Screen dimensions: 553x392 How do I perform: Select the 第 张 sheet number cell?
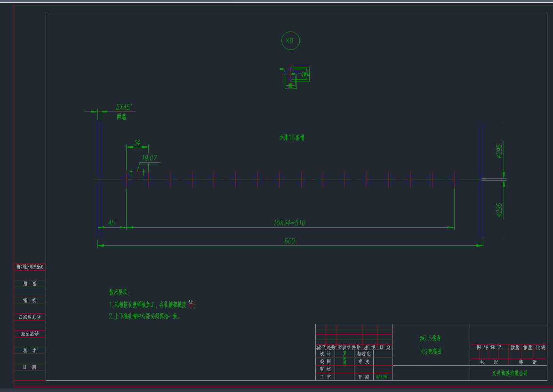528,362
